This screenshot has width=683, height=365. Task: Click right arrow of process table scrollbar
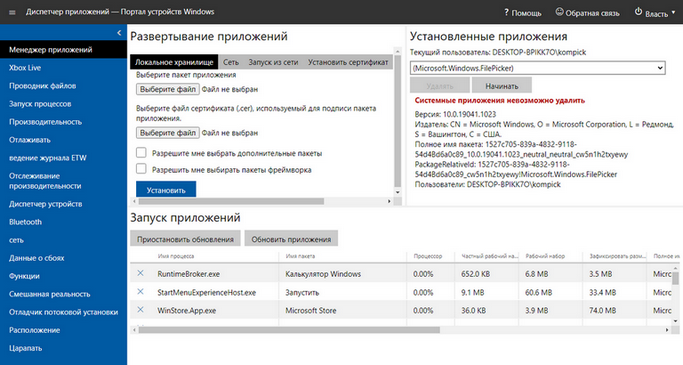(667, 330)
